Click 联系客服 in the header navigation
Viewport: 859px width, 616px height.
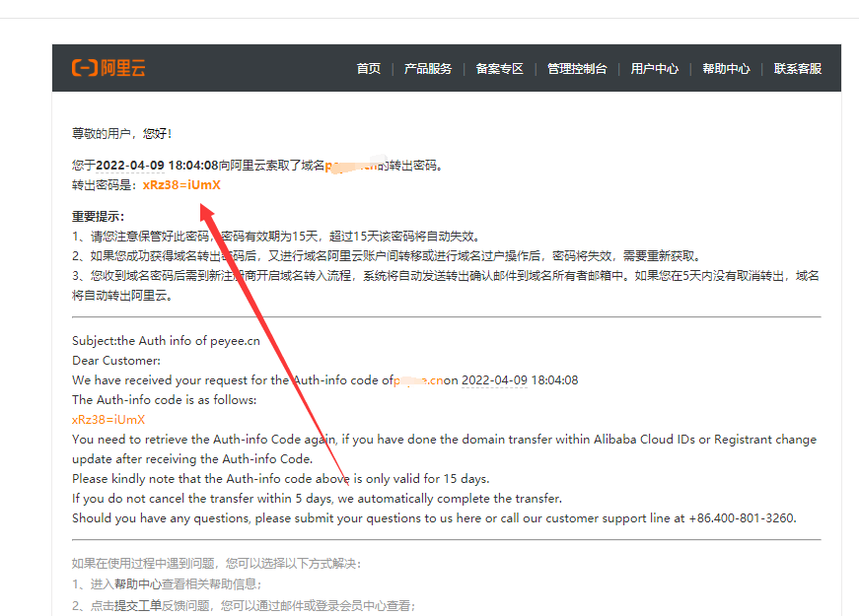(798, 68)
